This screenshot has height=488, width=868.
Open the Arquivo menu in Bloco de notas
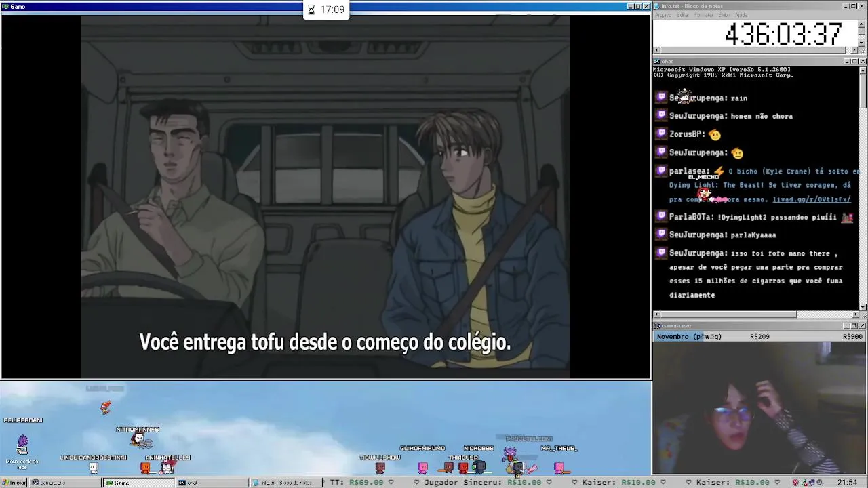[663, 15]
